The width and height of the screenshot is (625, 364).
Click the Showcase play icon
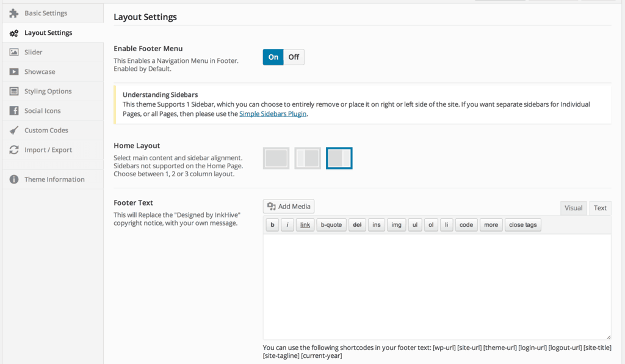pyautogui.click(x=14, y=72)
